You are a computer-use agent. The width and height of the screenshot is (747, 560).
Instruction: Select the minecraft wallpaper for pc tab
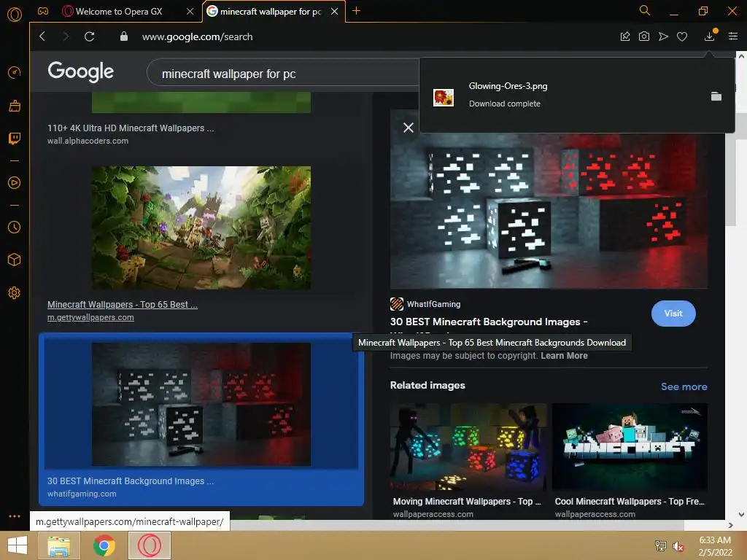point(271,12)
